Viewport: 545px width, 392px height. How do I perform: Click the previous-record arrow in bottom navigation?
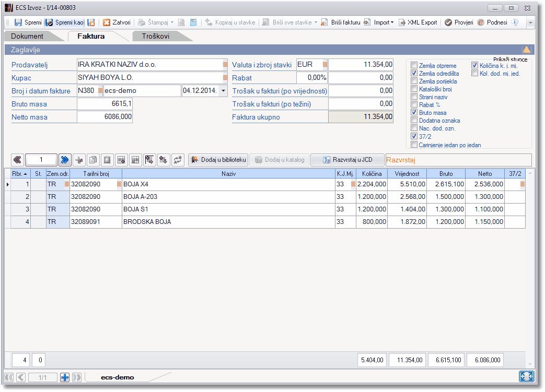point(21,377)
